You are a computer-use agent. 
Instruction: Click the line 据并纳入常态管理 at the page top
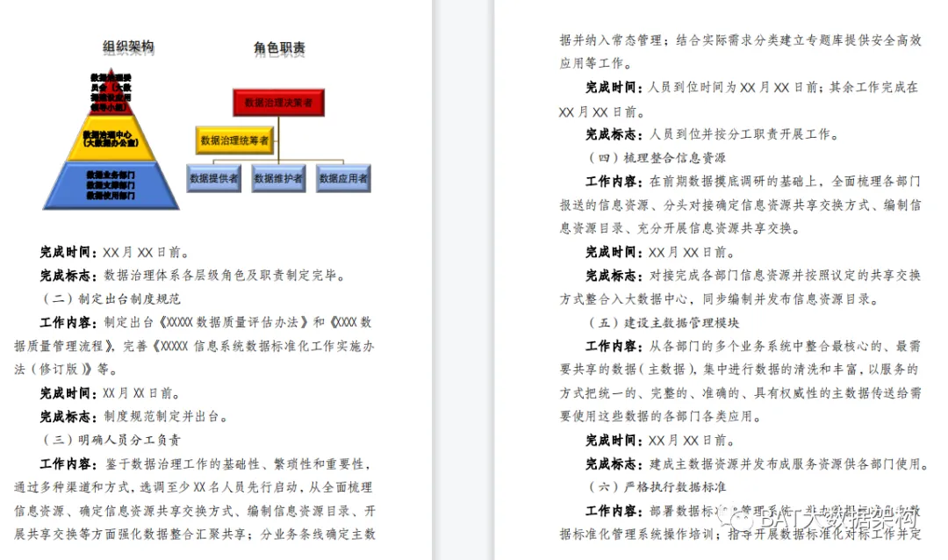click(740, 40)
